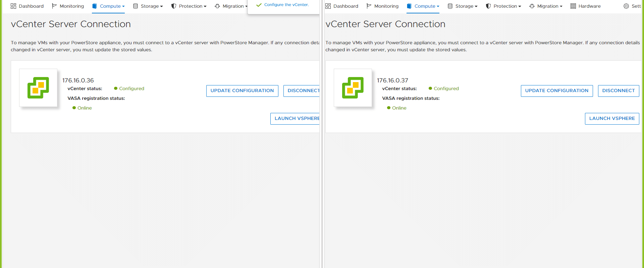Click the Hardware rack icon in right window
Image resolution: width=644 pixels, height=268 pixels.
point(573,6)
